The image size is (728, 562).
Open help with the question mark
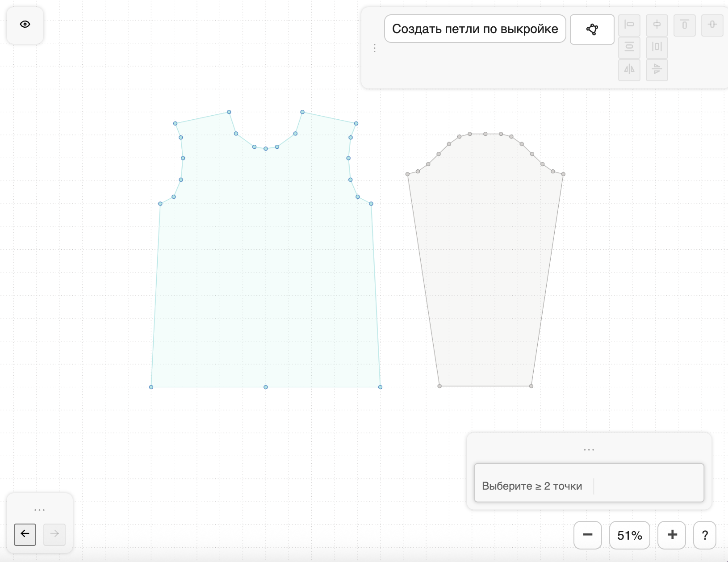coord(704,535)
